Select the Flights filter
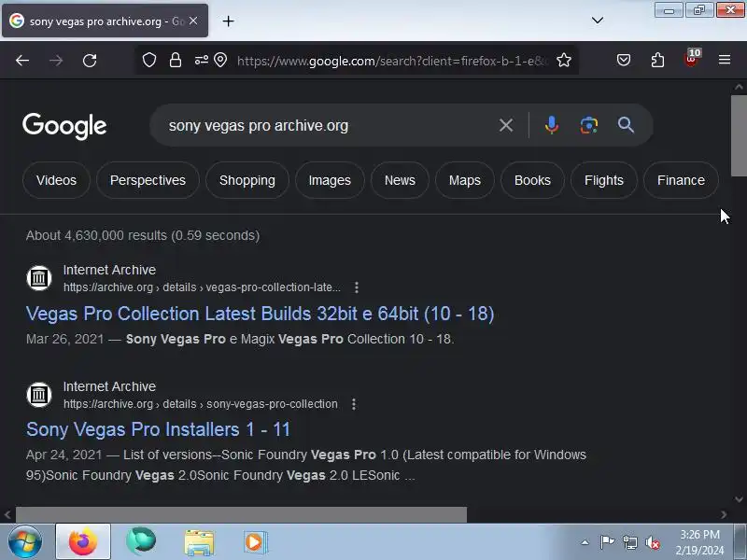The height and width of the screenshot is (560, 747). [603, 180]
